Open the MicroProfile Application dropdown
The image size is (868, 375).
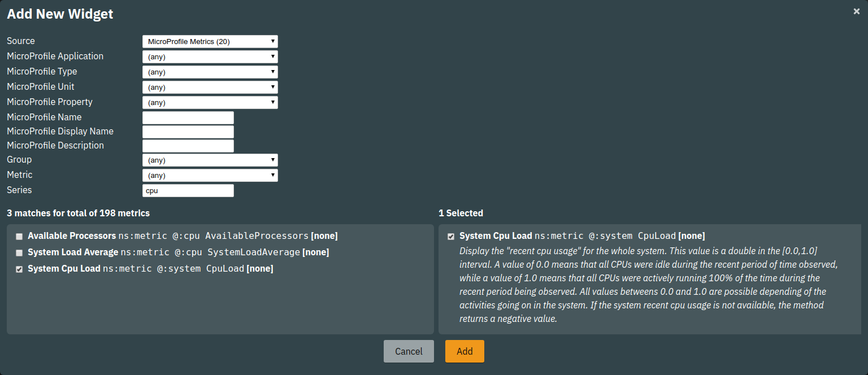pos(210,56)
